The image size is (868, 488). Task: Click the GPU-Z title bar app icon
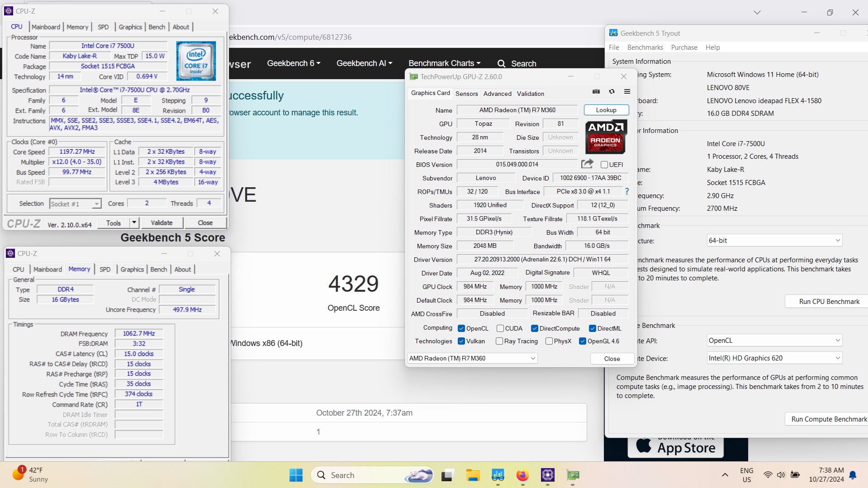(413, 76)
